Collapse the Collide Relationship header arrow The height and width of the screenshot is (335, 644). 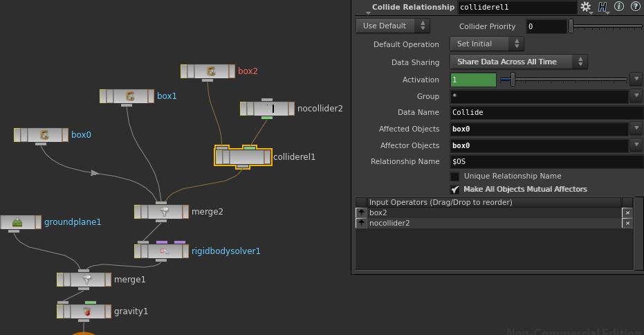[x=368, y=13]
